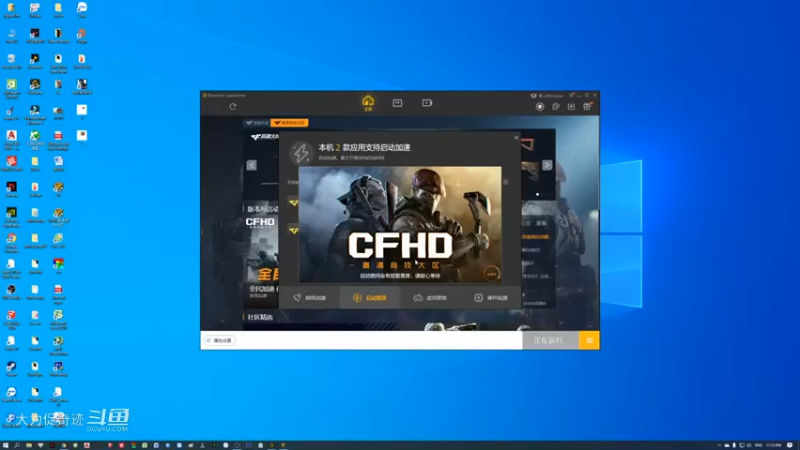This screenshot has width=800, height=450.
Task: Select the Recycle Bin desktop icon
Action: 11,62
